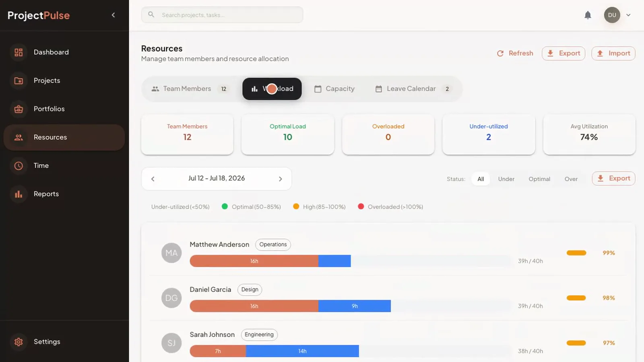Click the DU user avatar
The height and width of the screenshot is (362, 644).
(x=612, y=15)
